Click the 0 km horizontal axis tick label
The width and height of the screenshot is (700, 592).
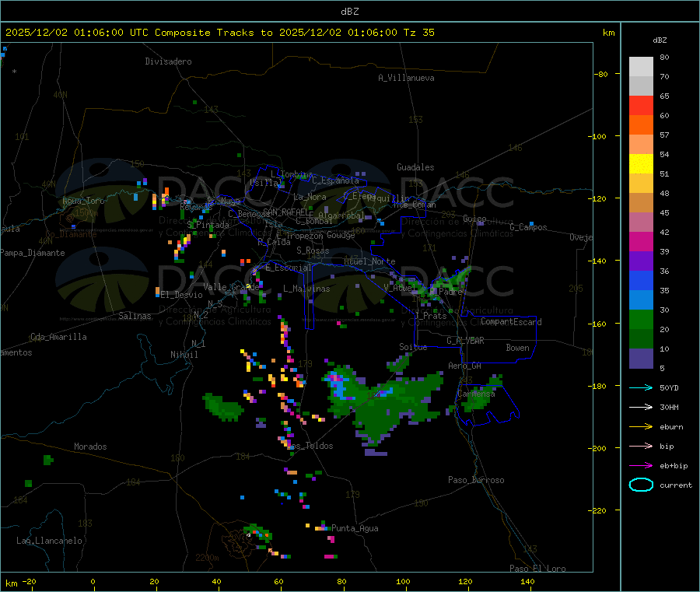(x=93, y=581)
